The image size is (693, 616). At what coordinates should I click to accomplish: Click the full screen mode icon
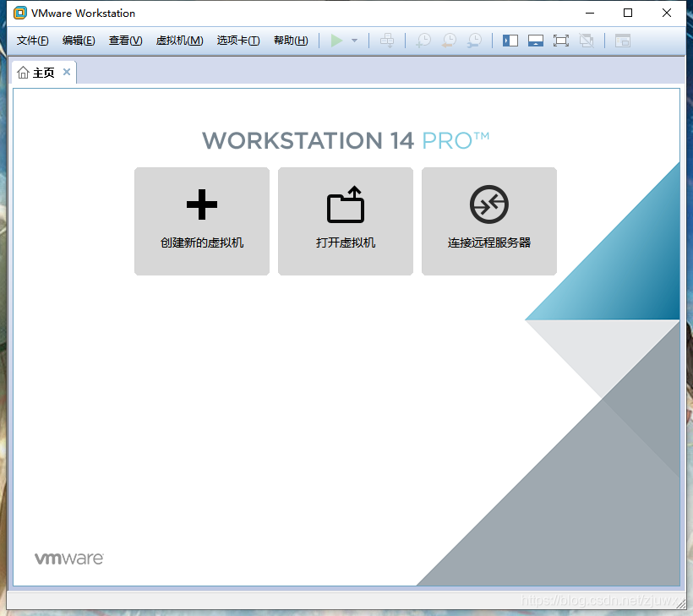561,41
